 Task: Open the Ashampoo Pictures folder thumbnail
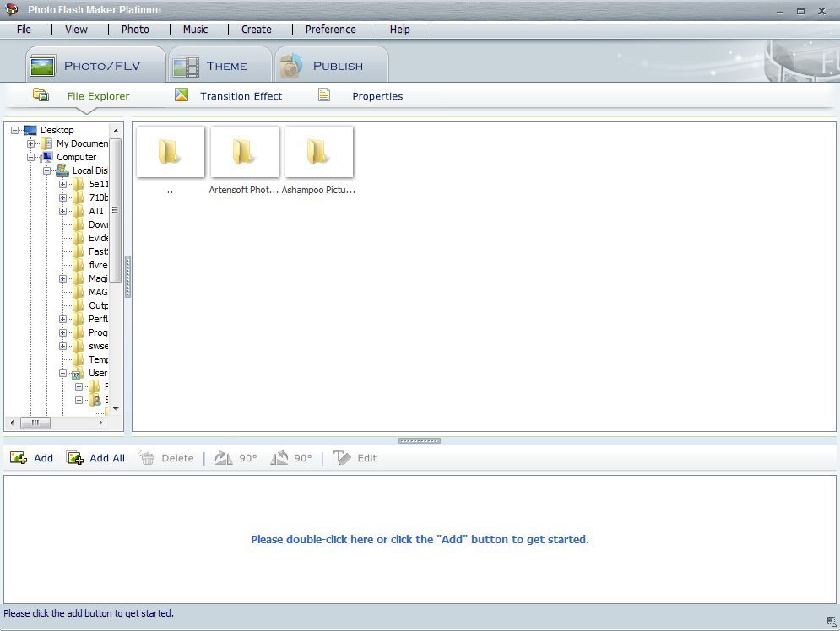pos(319,152)
